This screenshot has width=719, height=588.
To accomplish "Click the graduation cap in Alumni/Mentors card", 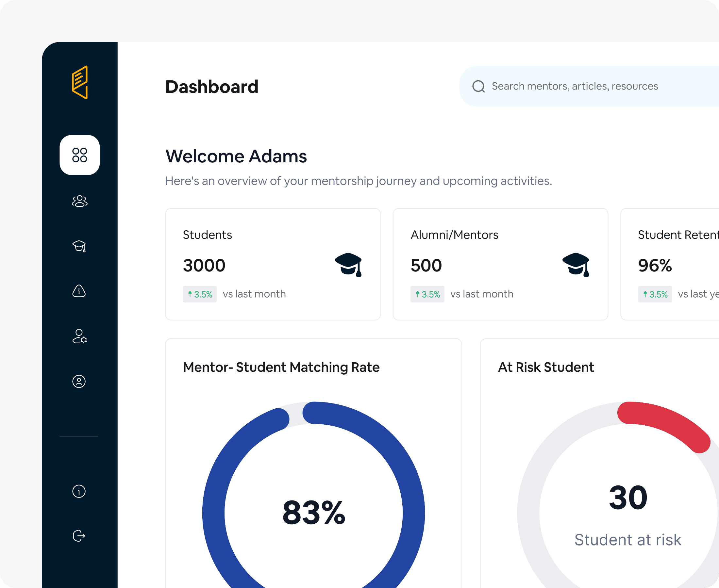I will point(576,265).
